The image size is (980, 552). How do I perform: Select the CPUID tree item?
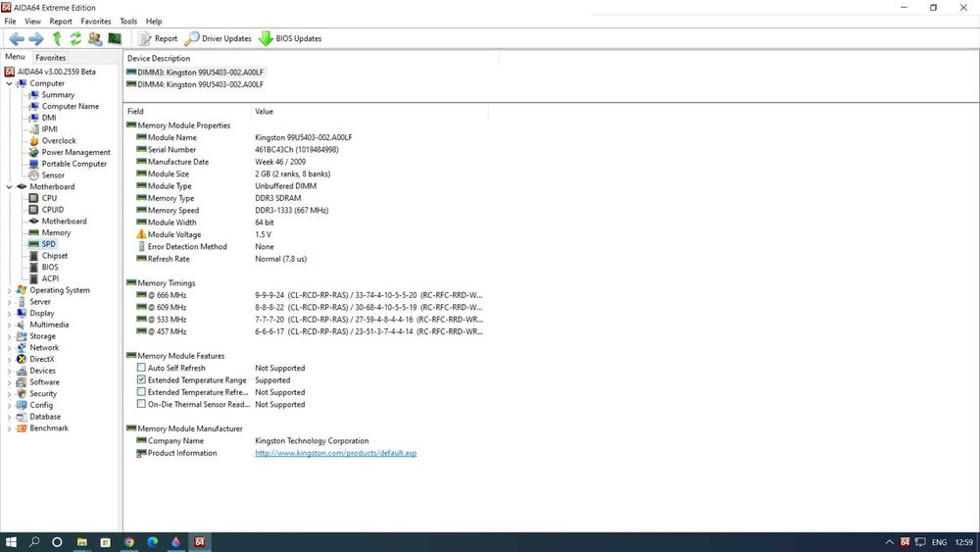pos(53,210)
